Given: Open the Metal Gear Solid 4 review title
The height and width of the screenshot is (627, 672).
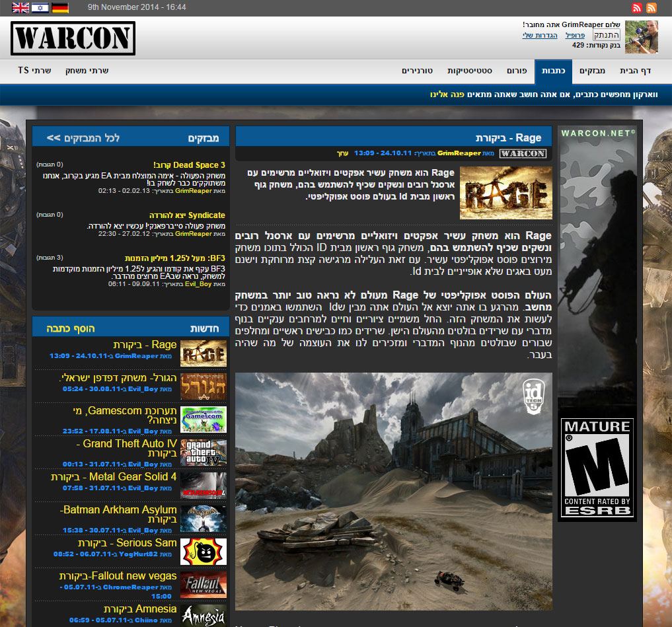Looking at the screenshot, I should click(114, 476).
